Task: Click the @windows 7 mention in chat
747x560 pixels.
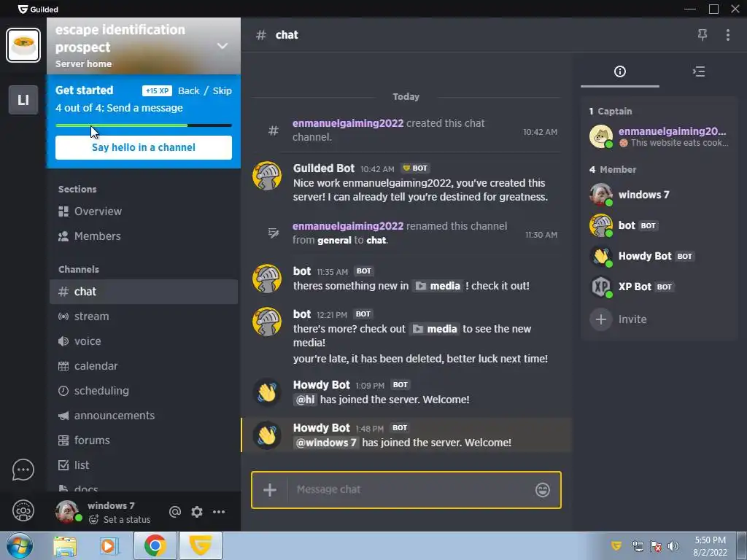Action: click(326, 443)
